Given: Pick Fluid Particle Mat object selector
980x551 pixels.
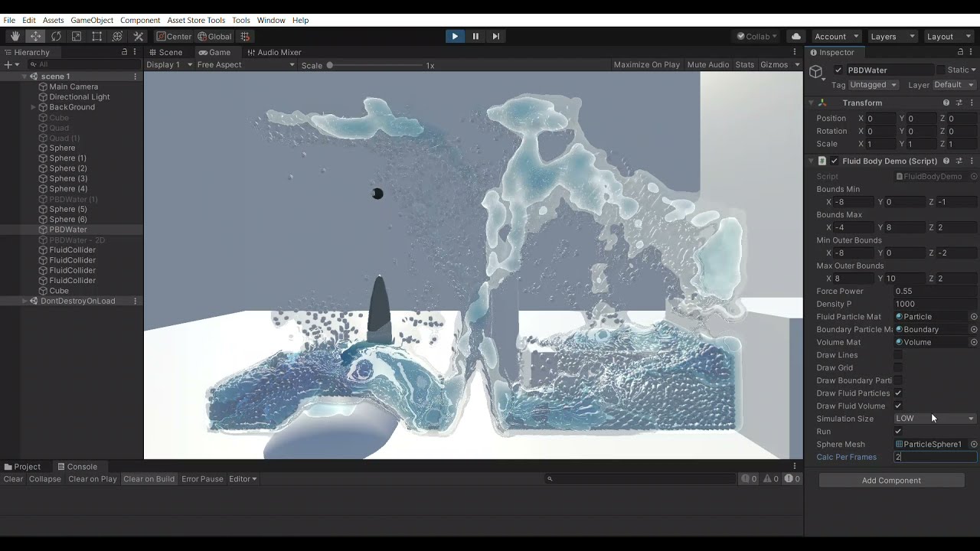Looking at the screenshot, I should point(974,317).
